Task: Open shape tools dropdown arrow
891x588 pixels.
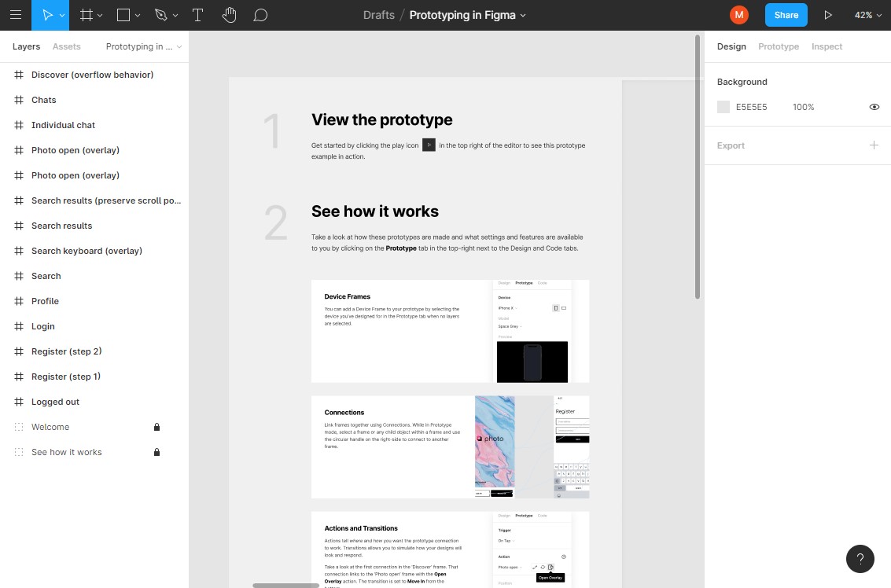Action: 138,16
